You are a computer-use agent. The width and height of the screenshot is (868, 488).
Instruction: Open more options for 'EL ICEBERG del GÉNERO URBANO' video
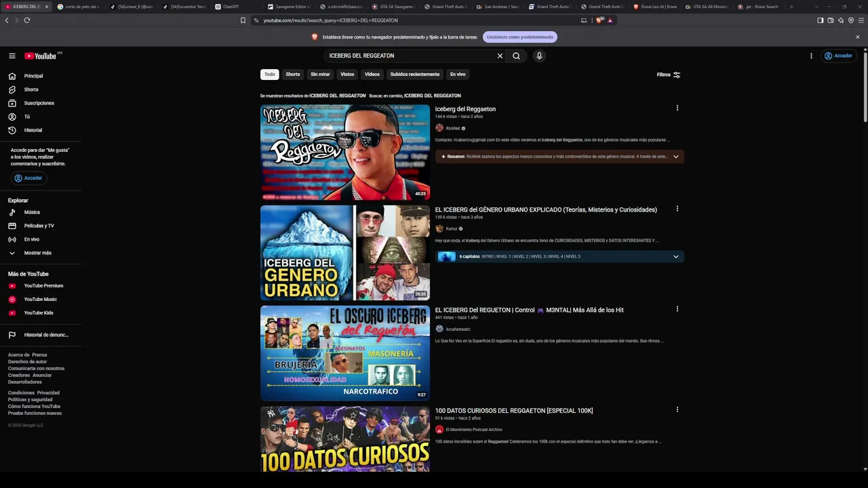677,209
